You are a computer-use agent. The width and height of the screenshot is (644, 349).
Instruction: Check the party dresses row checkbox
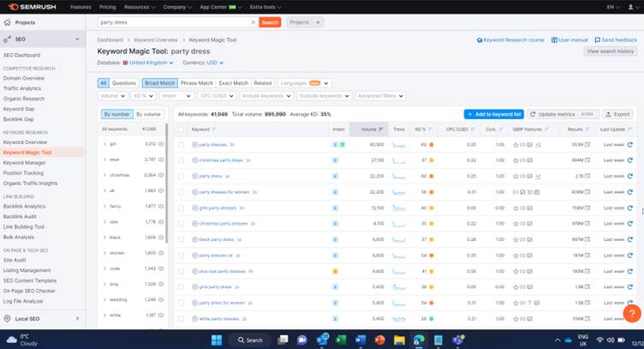click(181, 145)
